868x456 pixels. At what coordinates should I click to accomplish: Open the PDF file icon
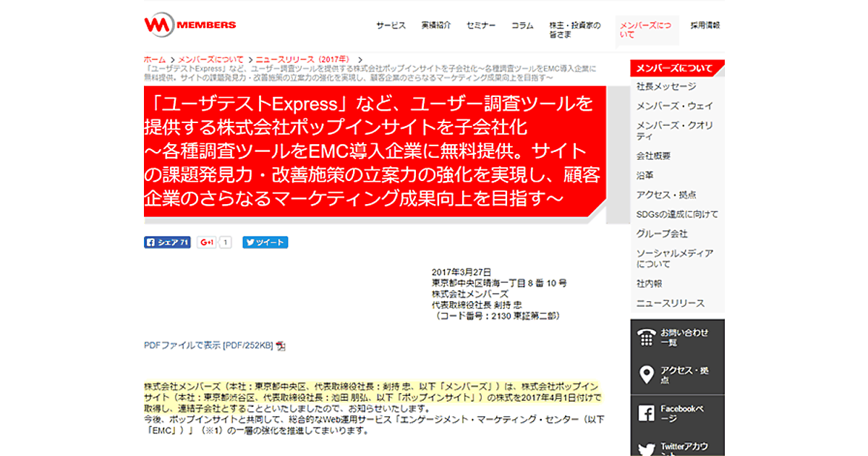click(x=281, y=346)
